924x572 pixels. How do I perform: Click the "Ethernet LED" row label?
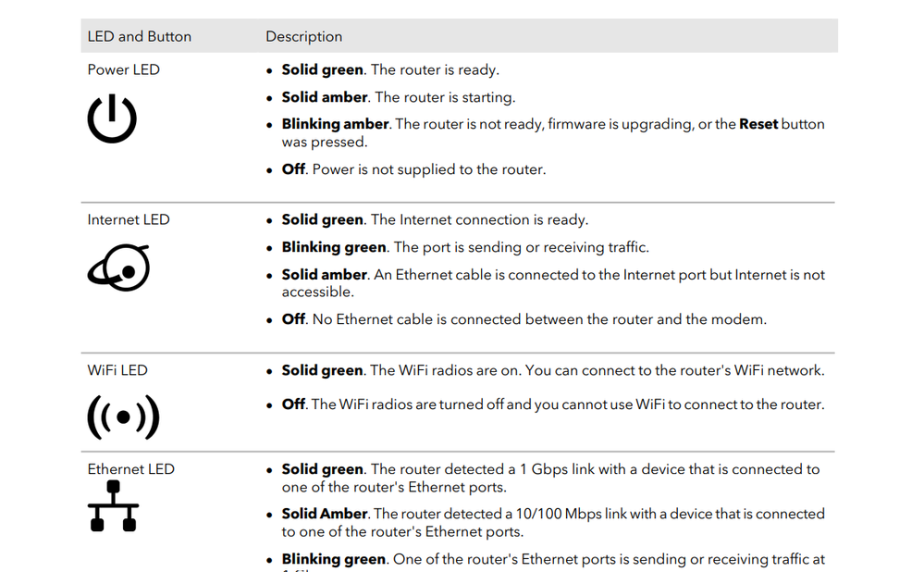pyautogui.click(x=130, y=469)
